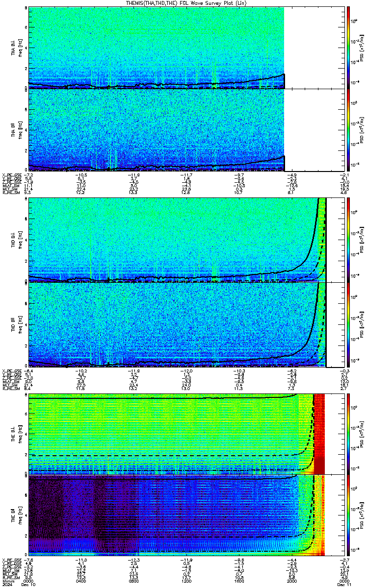Click the 'PSD [nT²/Hz]' label beside the THA B⊥ color bar
Screen dimensions: 368x588
(x=362, y=47)
